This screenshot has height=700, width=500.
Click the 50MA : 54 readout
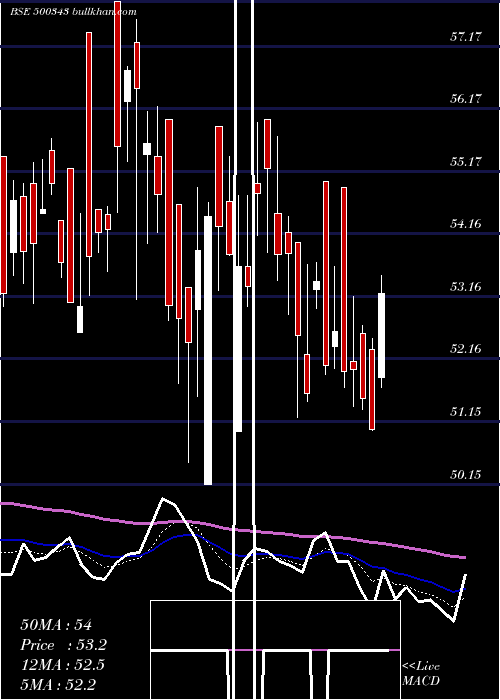coord(56,625)
